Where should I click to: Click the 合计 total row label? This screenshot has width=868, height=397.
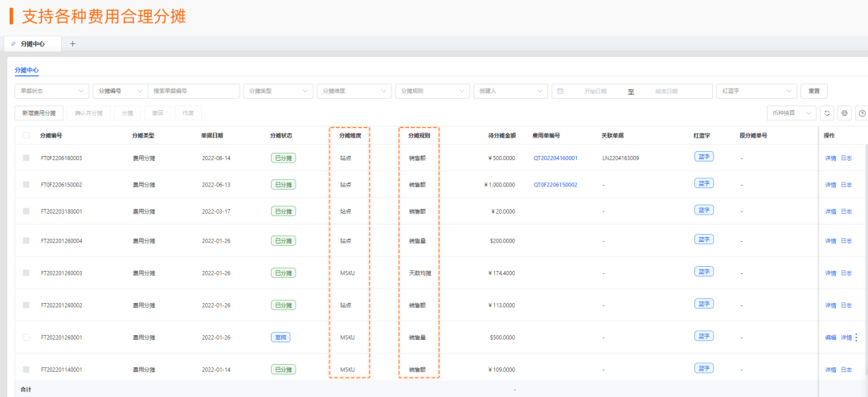tap(26, 389)
